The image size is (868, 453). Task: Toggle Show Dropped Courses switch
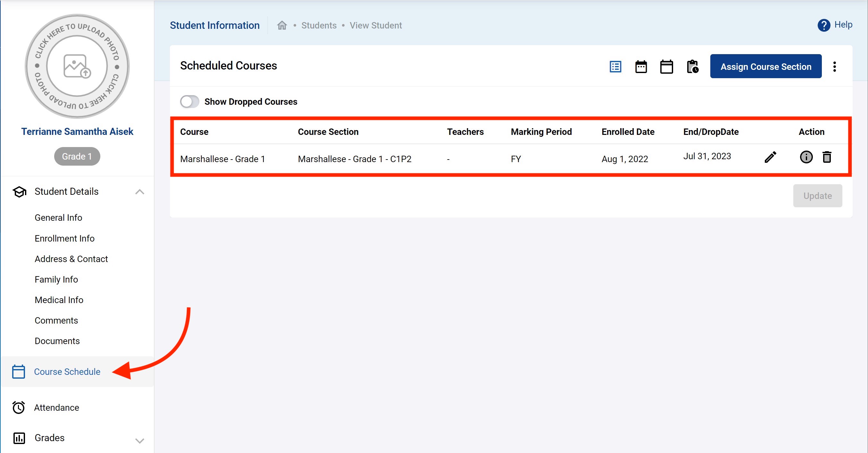point(189,101)
